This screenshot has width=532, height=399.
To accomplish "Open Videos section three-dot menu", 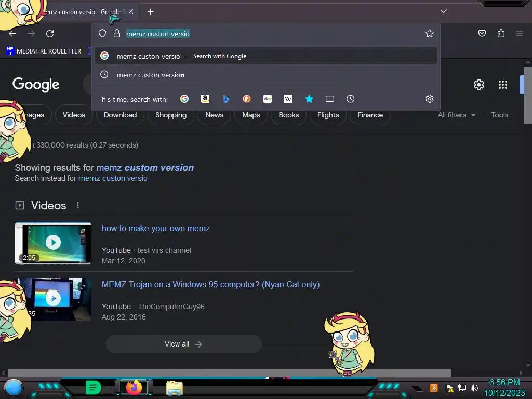I will pyautogui.click(x=78, y=205).
